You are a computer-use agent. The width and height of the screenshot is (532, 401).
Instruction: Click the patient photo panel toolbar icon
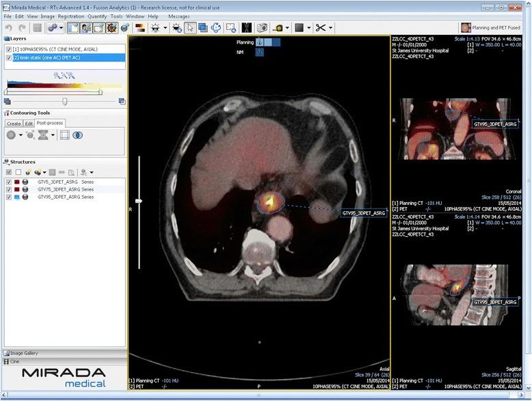(86, 28)
